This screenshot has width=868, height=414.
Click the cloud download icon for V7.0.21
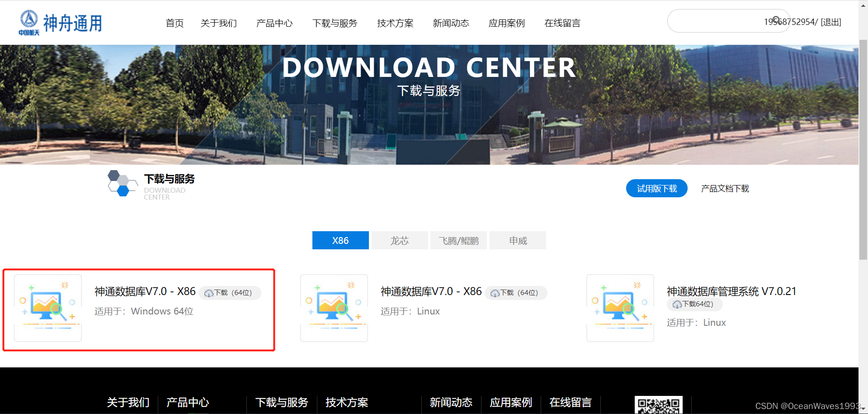(677, 305)
